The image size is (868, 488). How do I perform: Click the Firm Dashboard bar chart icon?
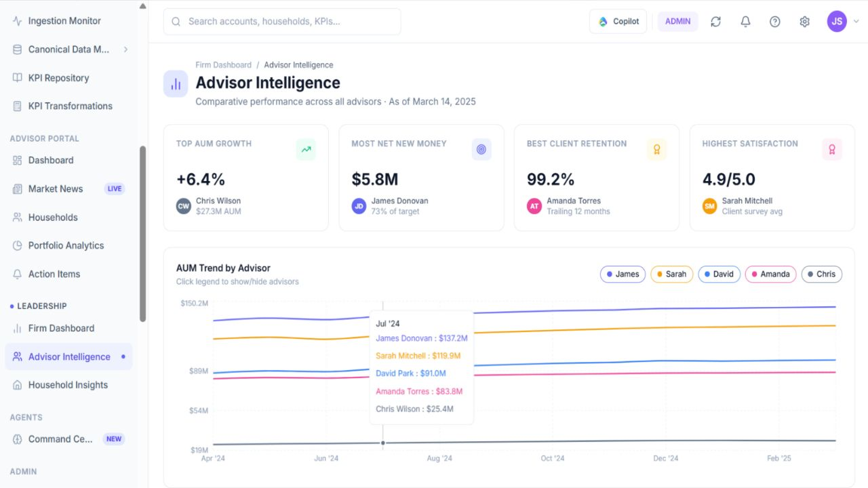point(18,329)
